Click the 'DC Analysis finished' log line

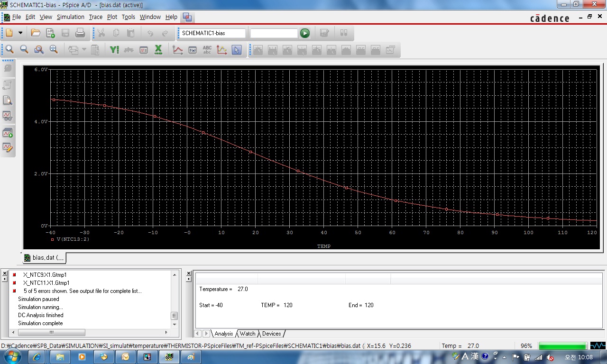pos(41,315)
